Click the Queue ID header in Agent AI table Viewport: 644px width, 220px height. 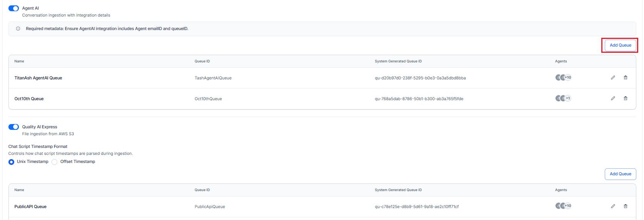click(202, 61)
